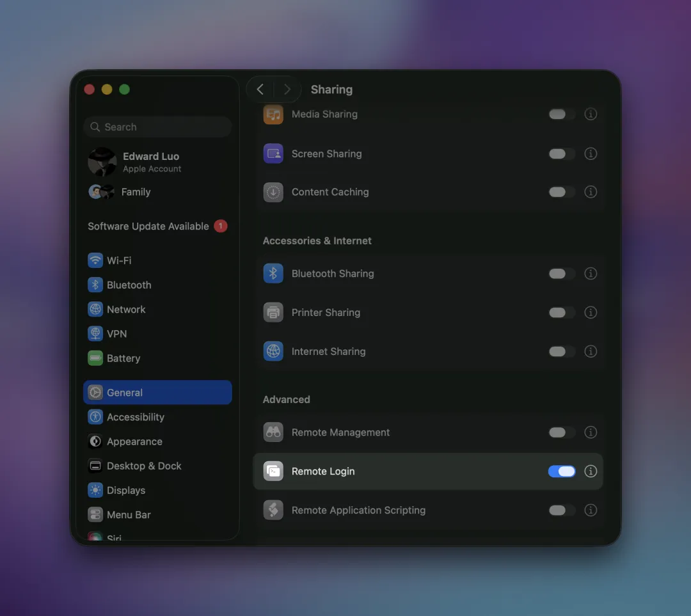Open Accessibility settings

click(157, 417)
